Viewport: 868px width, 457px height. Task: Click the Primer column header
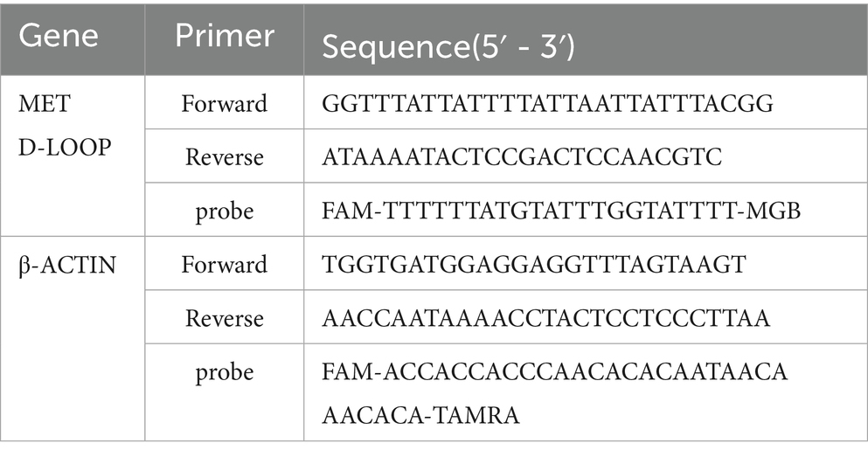[224, 37]
